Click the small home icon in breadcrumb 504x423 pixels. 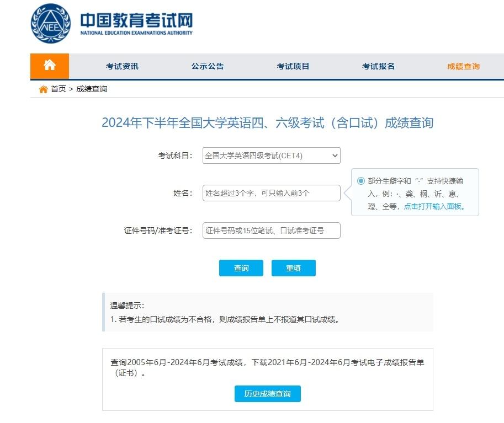click(43, 88)
